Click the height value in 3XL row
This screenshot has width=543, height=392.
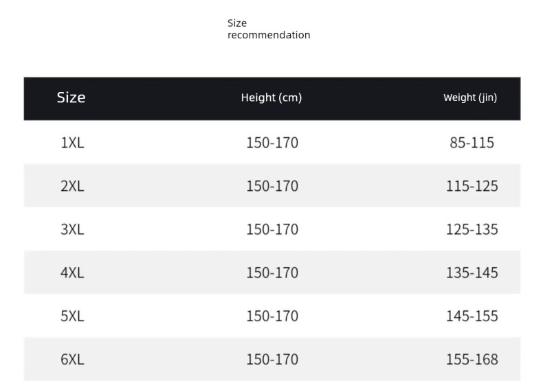pos(272,229)
